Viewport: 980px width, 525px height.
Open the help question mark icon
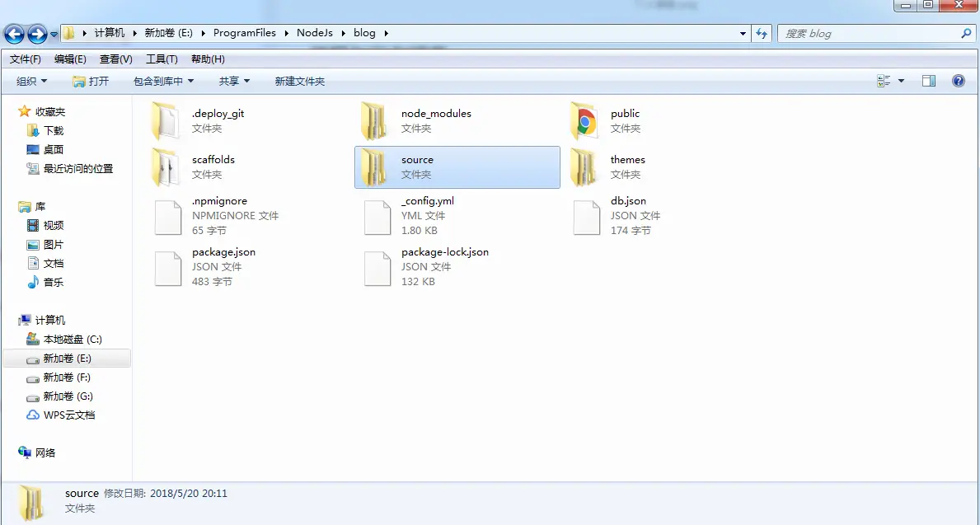click(x=958, y=81)
